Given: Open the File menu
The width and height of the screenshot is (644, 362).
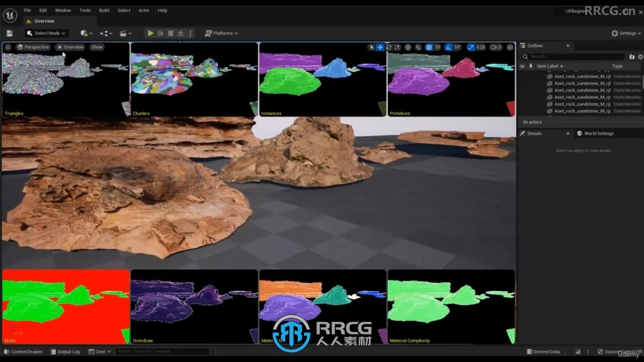Looking at the screenshot, I should [27, 10].
